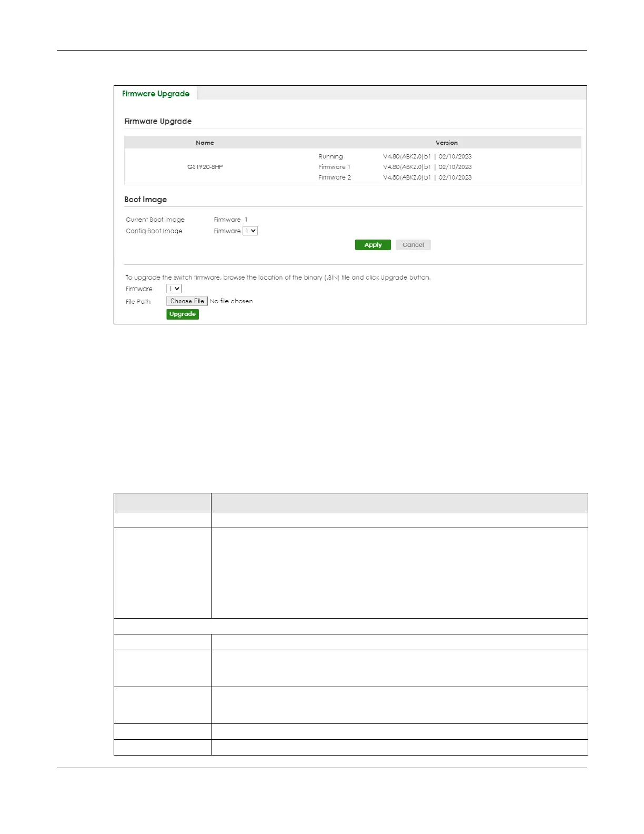Screen dimensions: 644x834
Task: Click the Boot Image section heading
Action: click(146, 200)
